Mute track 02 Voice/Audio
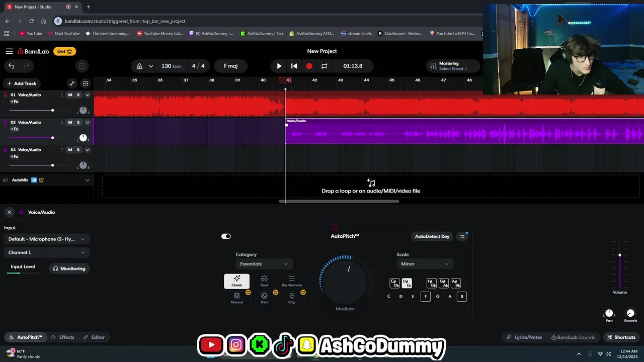Screen dimensions: 644x362 [70, 122]
